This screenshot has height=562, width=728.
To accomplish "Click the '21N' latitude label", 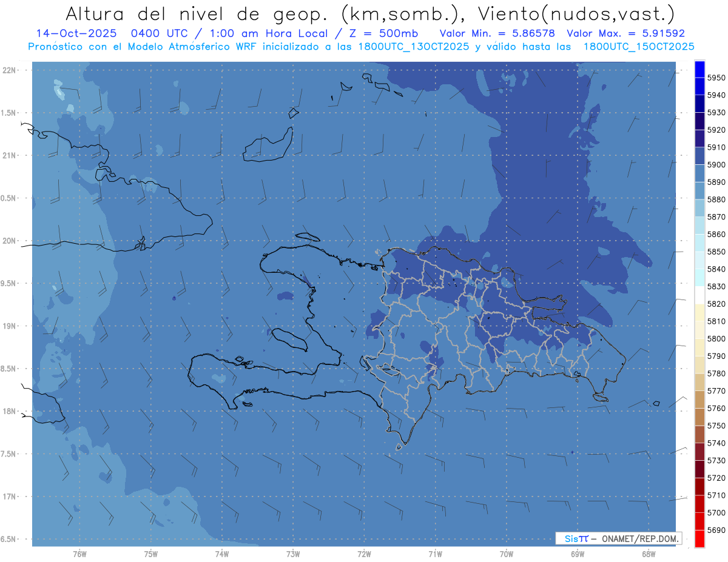I will click(10, 156).
